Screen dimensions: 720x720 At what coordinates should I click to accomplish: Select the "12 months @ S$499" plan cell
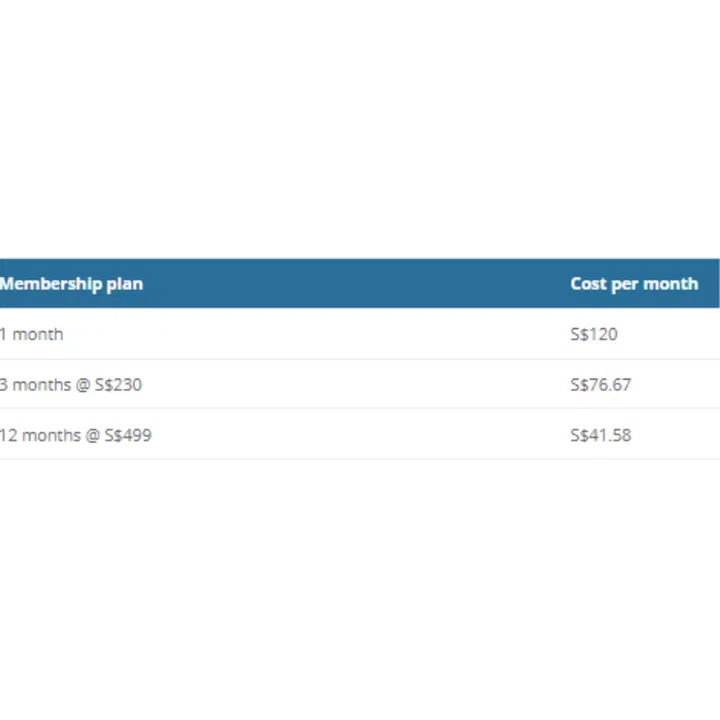point(76,435)
